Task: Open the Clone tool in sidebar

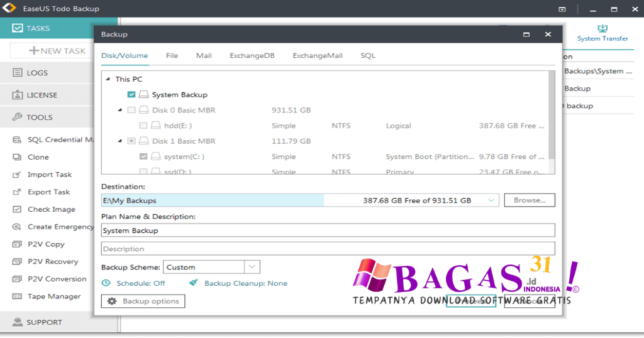Action: [38, 157]
